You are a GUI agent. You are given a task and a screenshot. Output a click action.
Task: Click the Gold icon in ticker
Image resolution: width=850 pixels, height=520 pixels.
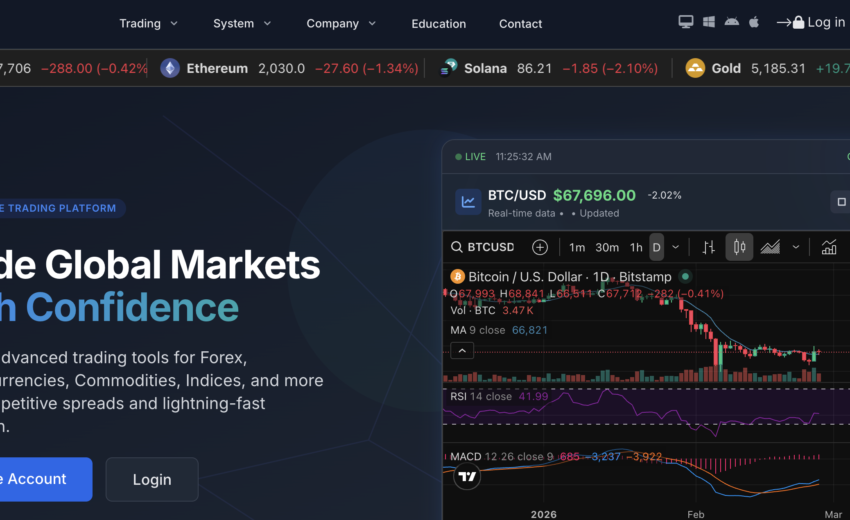click(695, 68)
